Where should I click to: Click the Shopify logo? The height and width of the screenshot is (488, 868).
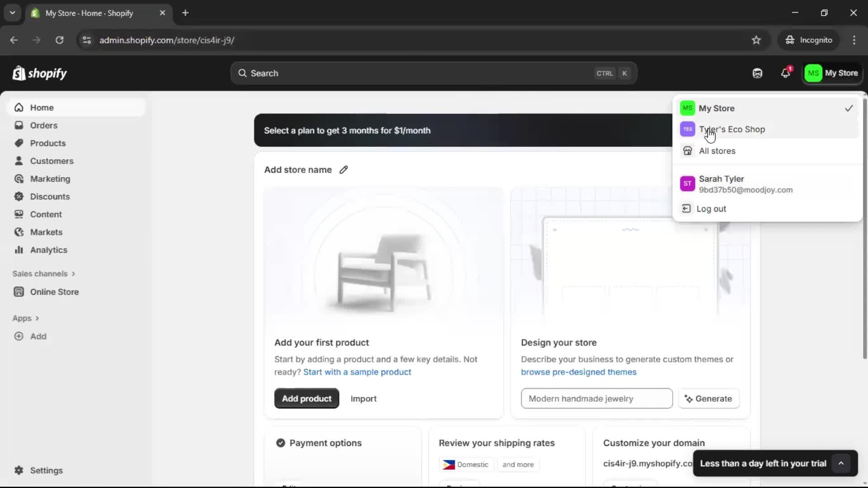click(40, 73)
